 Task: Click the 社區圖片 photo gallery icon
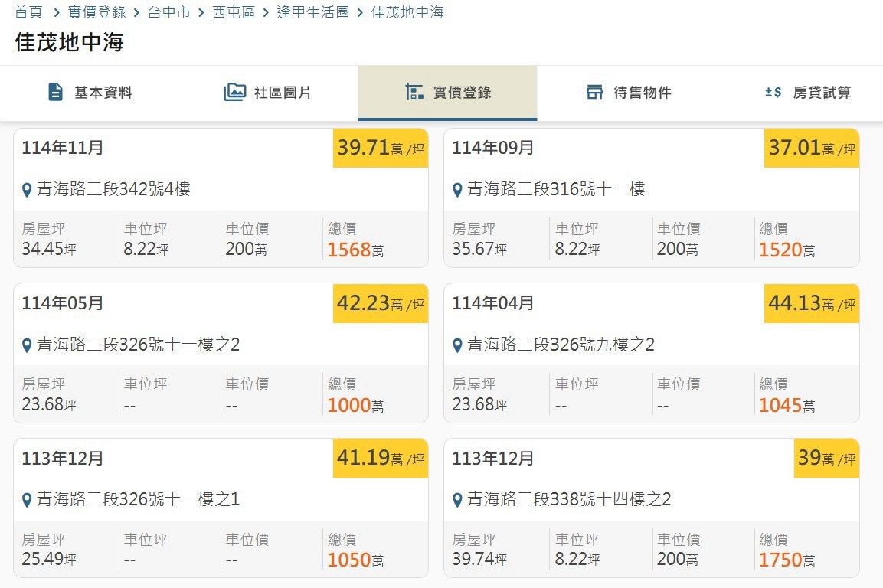234,93
